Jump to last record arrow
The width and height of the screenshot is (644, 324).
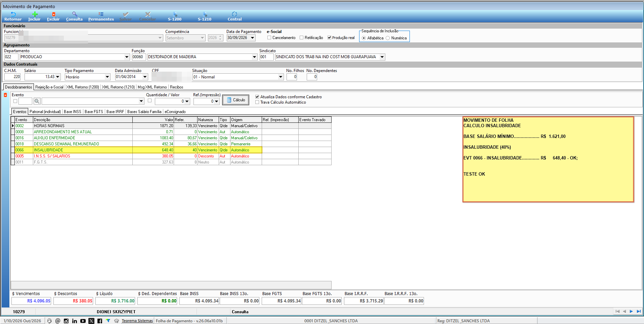(x=639, y=312)
